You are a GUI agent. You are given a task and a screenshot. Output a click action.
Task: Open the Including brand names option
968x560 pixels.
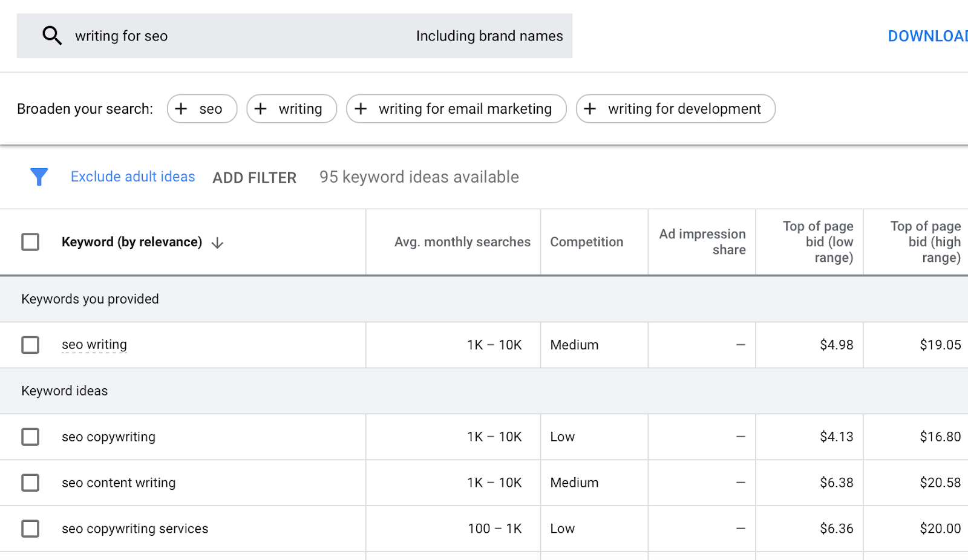click(x=489, y=36)
